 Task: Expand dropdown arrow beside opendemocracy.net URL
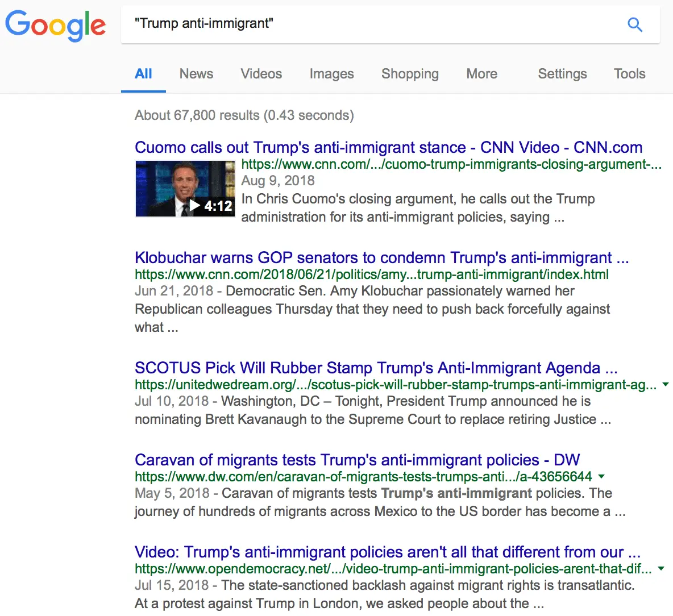click(x=660, y=569)
